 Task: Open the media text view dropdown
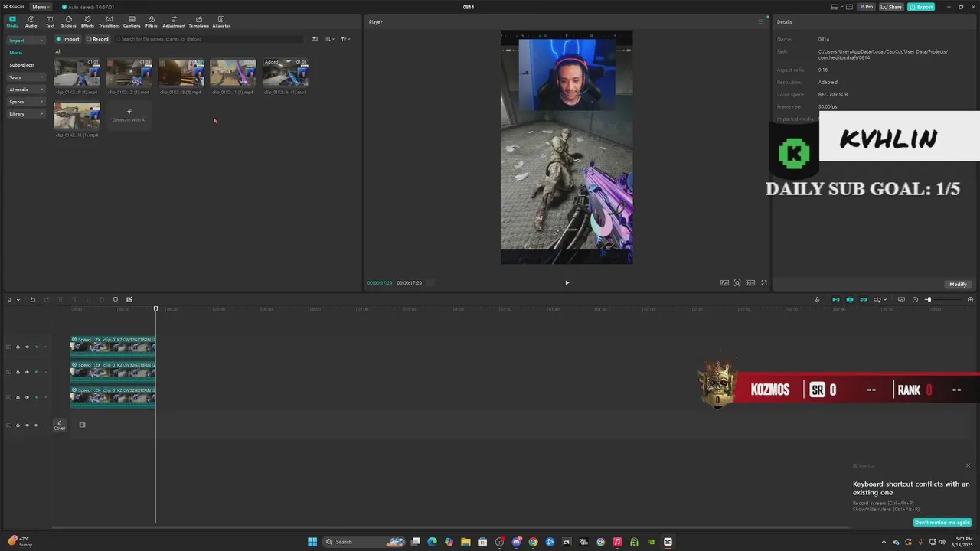(345, 39)
